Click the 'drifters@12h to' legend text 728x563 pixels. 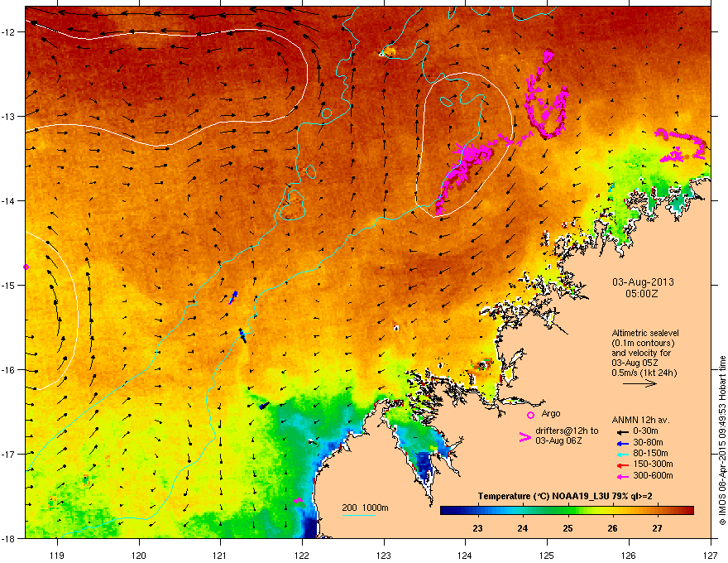(x=567, y=431)
